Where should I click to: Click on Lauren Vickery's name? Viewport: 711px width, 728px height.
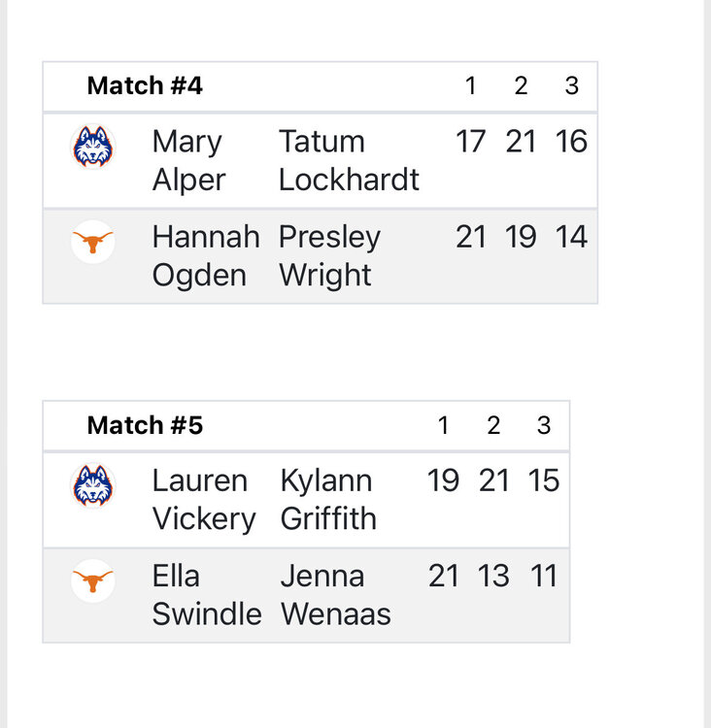click(x=203, y=499)
